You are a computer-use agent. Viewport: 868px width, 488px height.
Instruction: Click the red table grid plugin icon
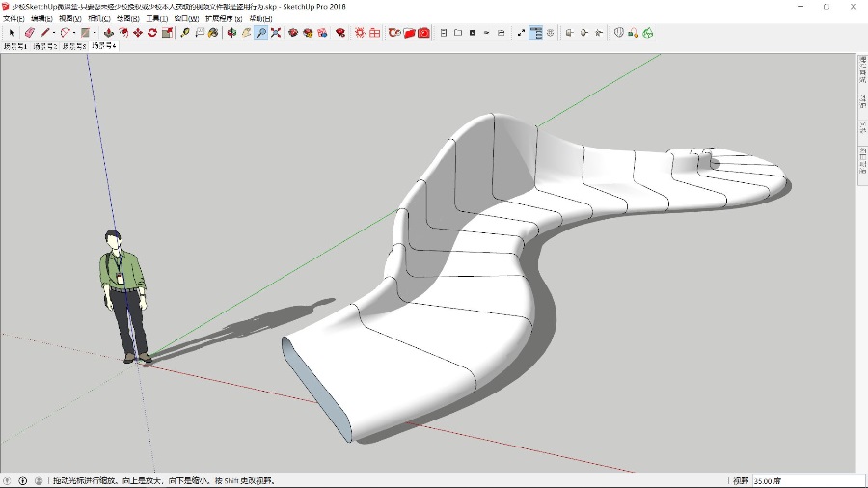[x=375, y=33]
